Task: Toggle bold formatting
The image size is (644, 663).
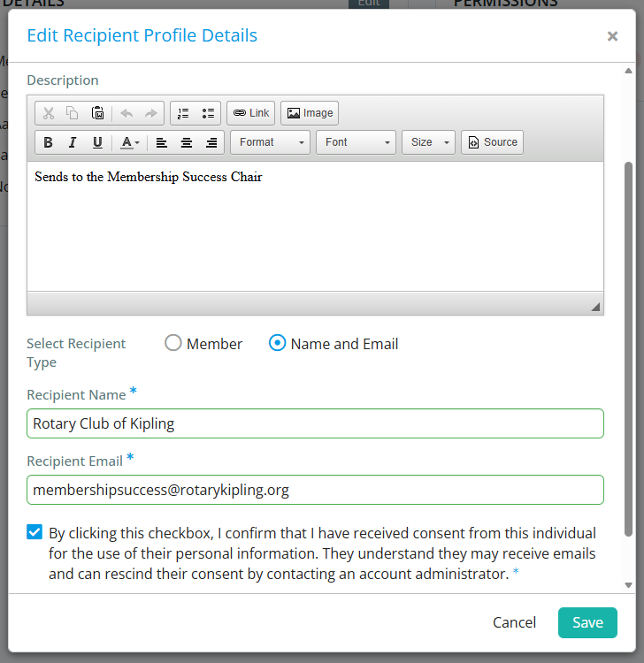Action: (49, 142)
